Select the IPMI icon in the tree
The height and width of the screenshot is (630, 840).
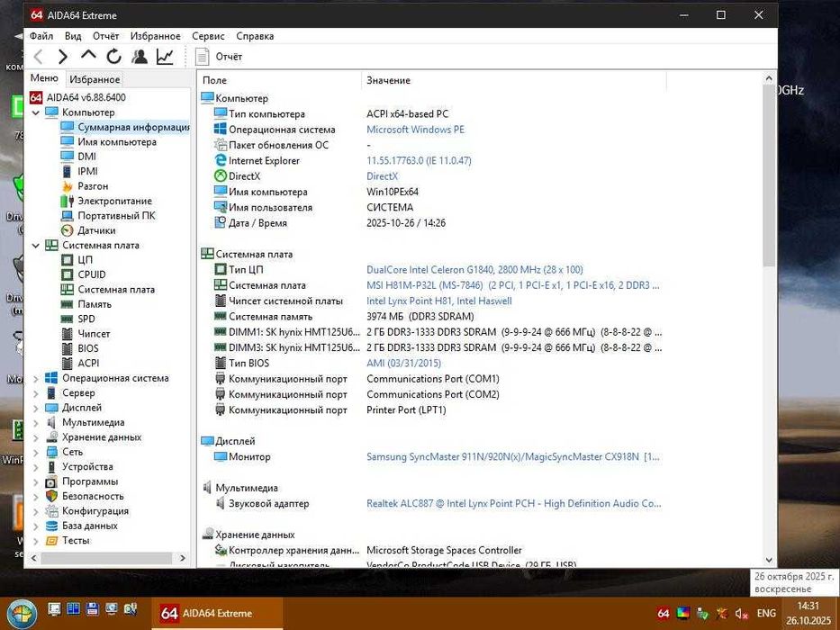tap(67, 171)
